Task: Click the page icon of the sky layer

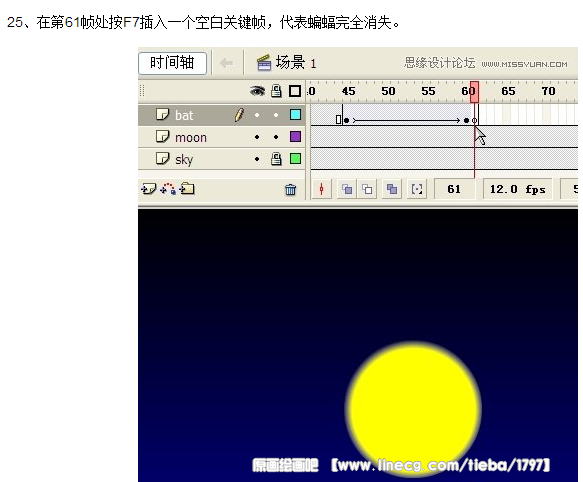Action: (x=162, y=158)
